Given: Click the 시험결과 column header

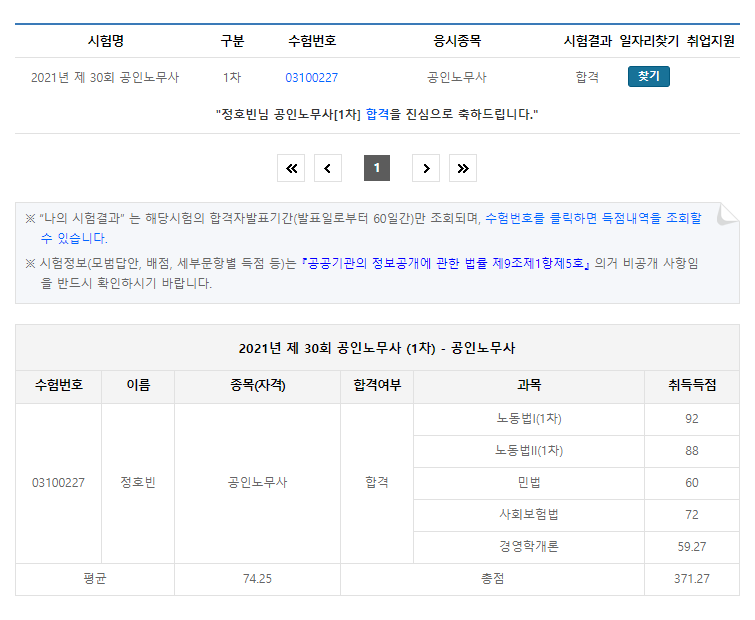Looking at the screenshot, I should (587, 41).
